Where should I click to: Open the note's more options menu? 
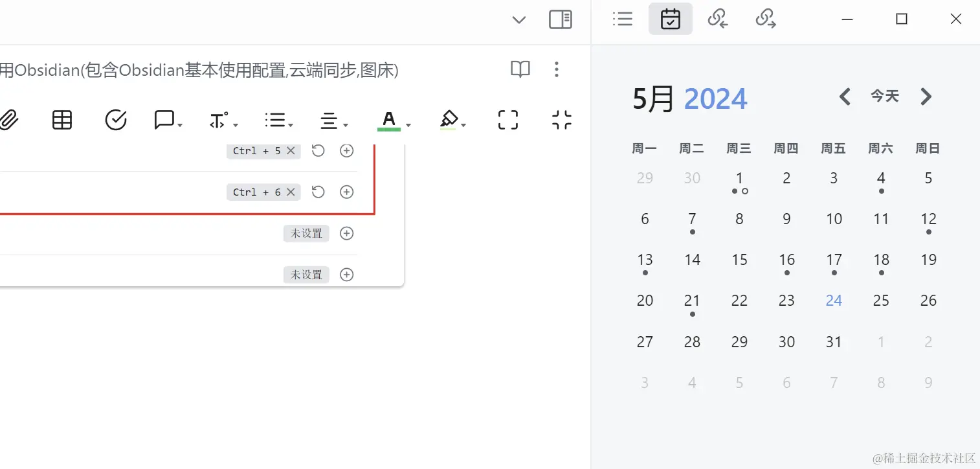557,69
